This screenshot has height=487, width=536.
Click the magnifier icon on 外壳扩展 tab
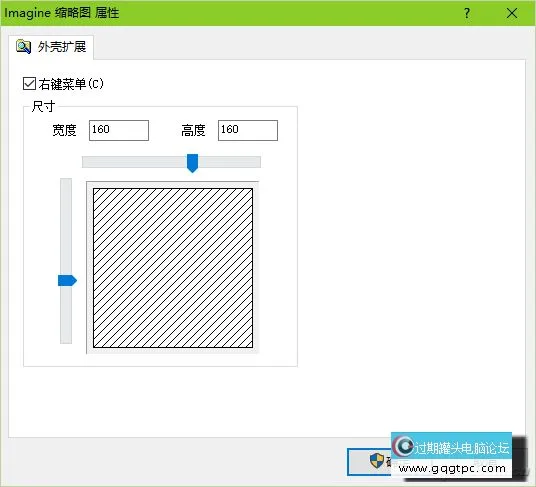coord(23,46)
